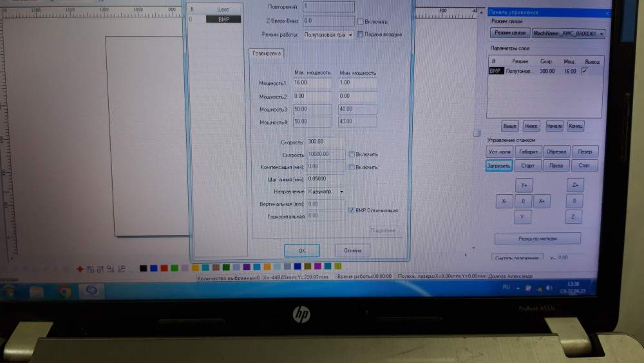The width and height of the screenshot is (644, 363).
Task: Open File Explorer folder icon in taskbar
Action: 37,292
